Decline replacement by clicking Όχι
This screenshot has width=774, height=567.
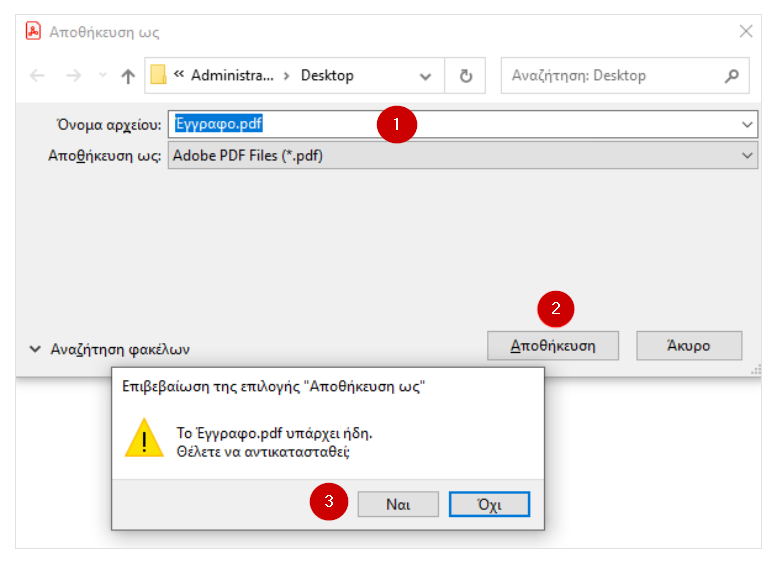(489, 504)
